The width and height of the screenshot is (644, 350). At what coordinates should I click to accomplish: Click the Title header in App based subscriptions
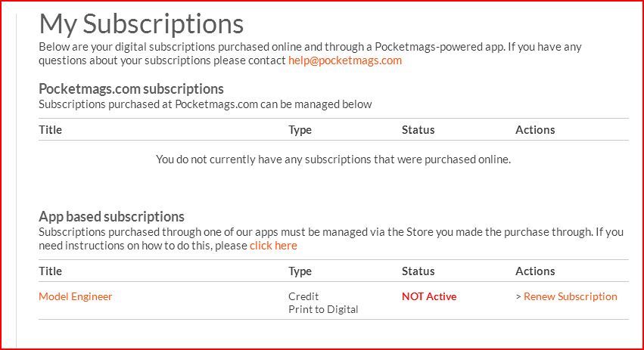point(50,271)
